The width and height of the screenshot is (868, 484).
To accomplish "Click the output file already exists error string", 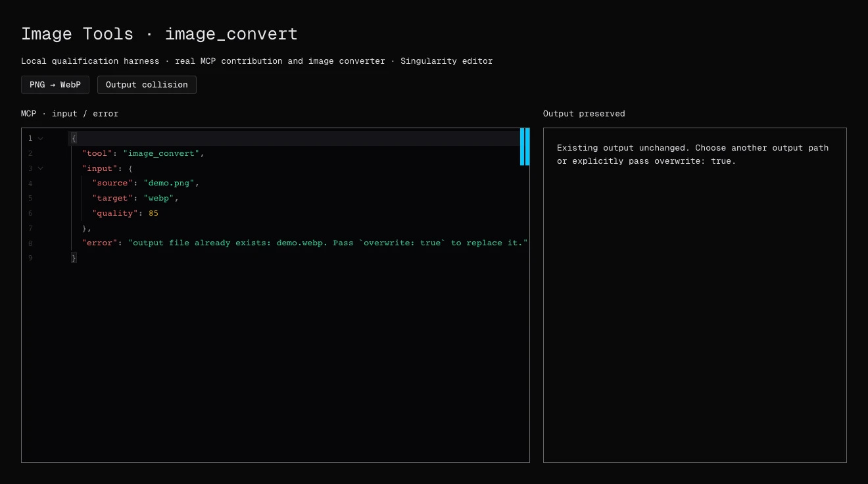I will click(328, 243).
